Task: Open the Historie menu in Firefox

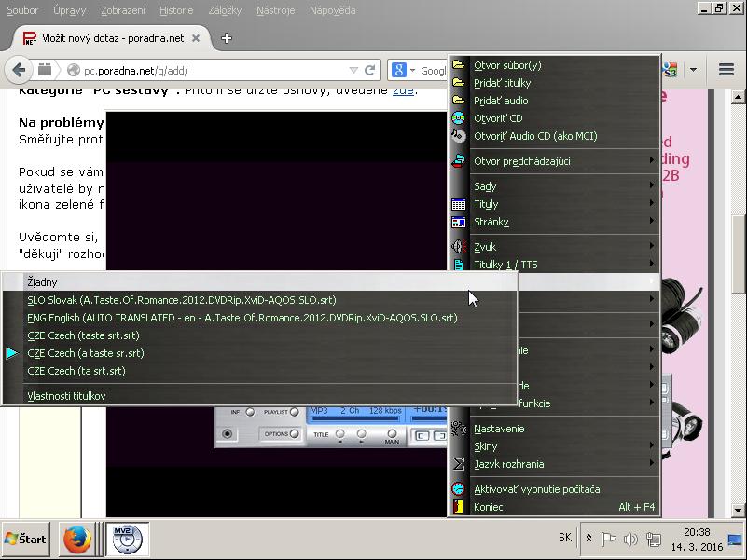Action: point(176,10)
